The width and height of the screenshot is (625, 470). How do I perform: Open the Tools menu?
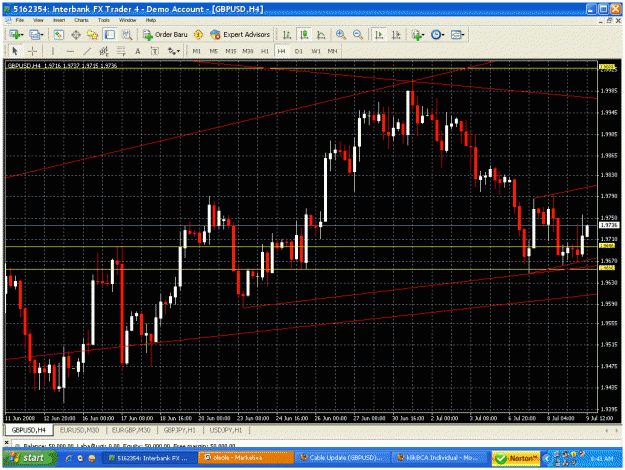tap(104, 20)
